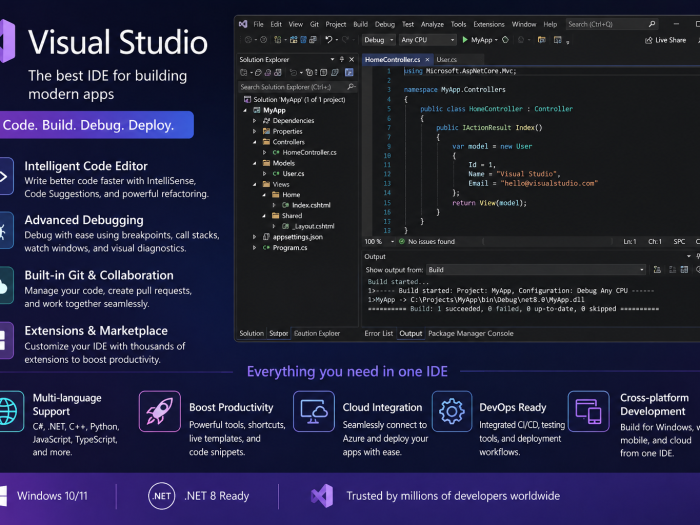This screenshot has height=525, width=700.
Task: Click the Open File toolbar icon
Action: tap(293, 40)
